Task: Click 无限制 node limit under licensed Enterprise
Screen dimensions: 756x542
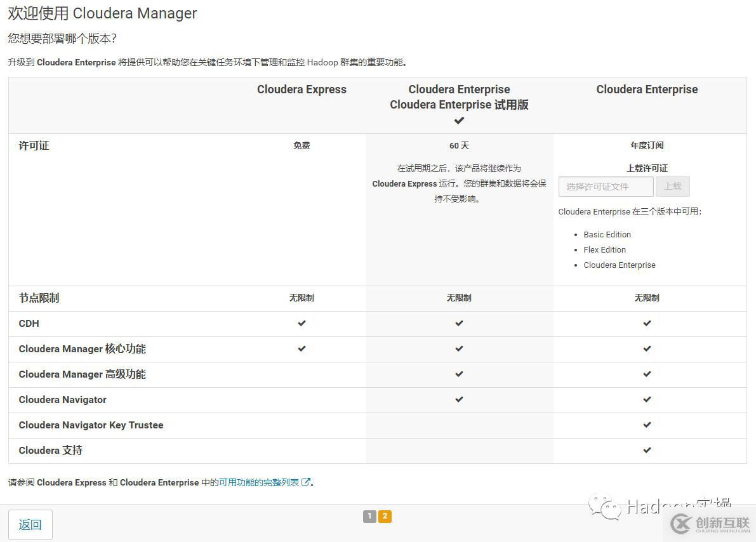Action: [x=647, y=298]
